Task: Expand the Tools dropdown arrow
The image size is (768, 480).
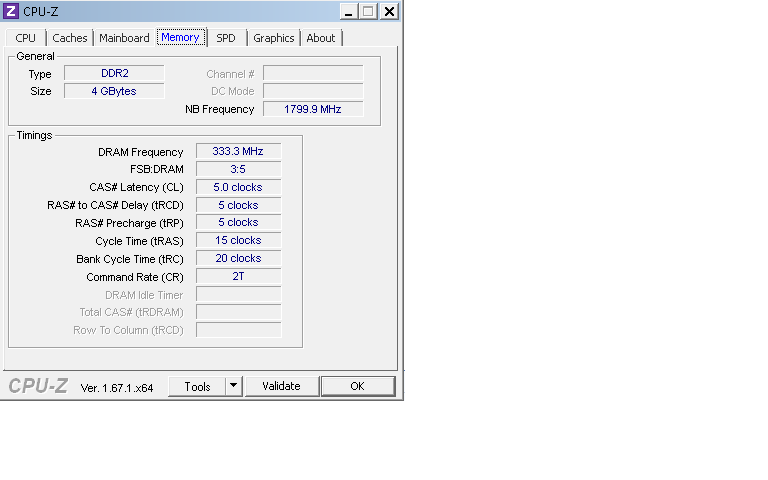Action: tap(233, 386)
